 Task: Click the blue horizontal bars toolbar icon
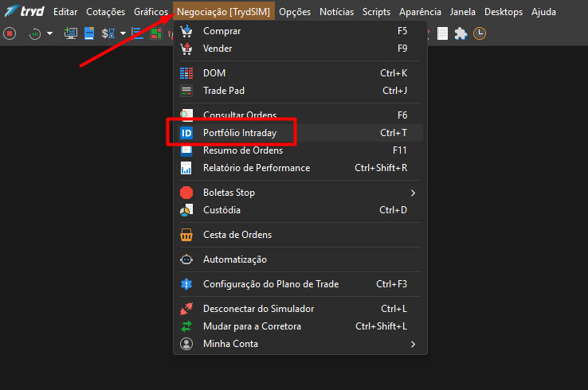point(138,33)
